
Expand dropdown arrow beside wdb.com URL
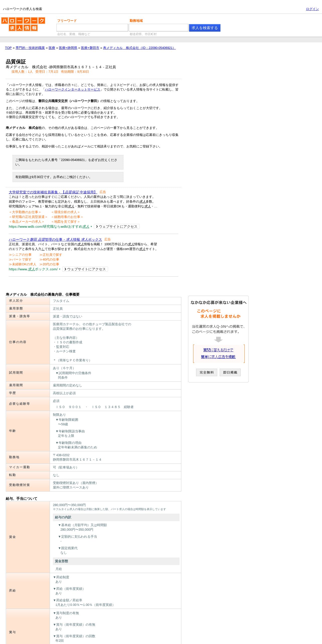(91, 227)
